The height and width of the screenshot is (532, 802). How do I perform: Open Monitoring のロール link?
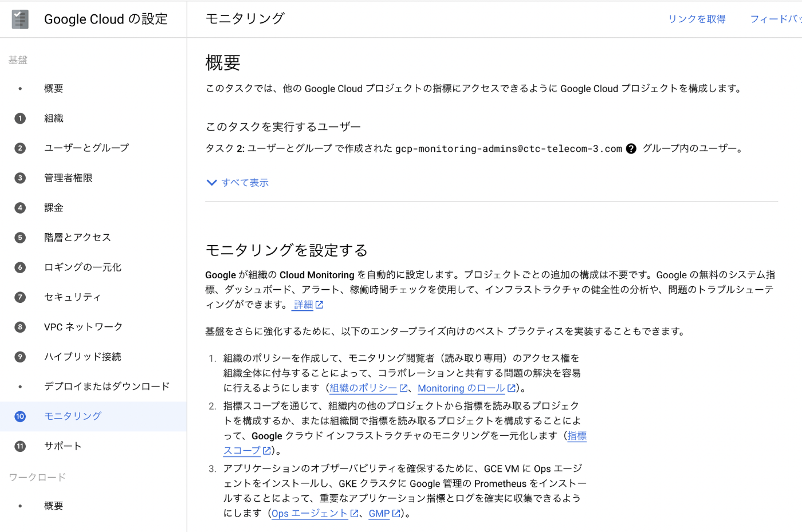[461, 388]
